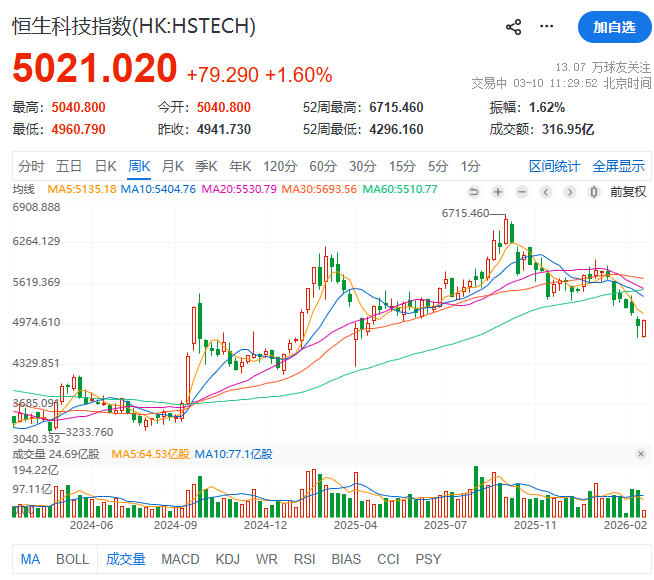This screenshot has height=580, width=654.
Task: Open the 前复权 adjustment dropdown
Action: pos(628,191)
